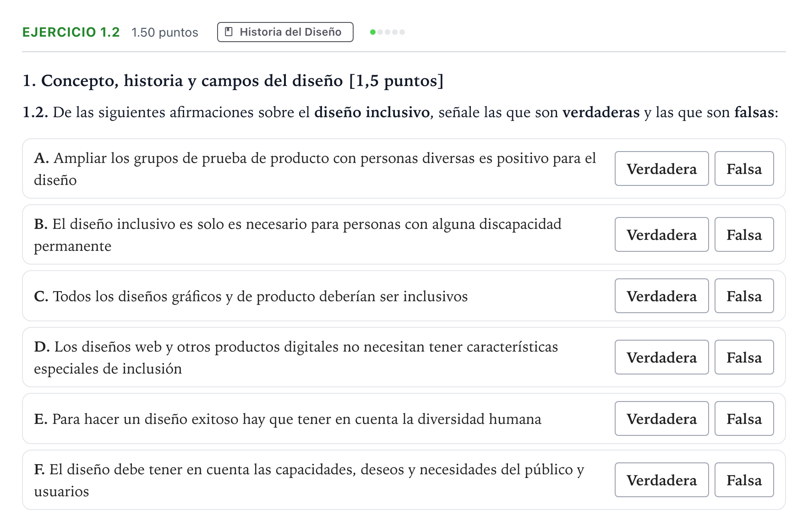The image size is (808, 532).
Task: Click the section title Concepto, historia y campos
Action: [x=233, y=81]
